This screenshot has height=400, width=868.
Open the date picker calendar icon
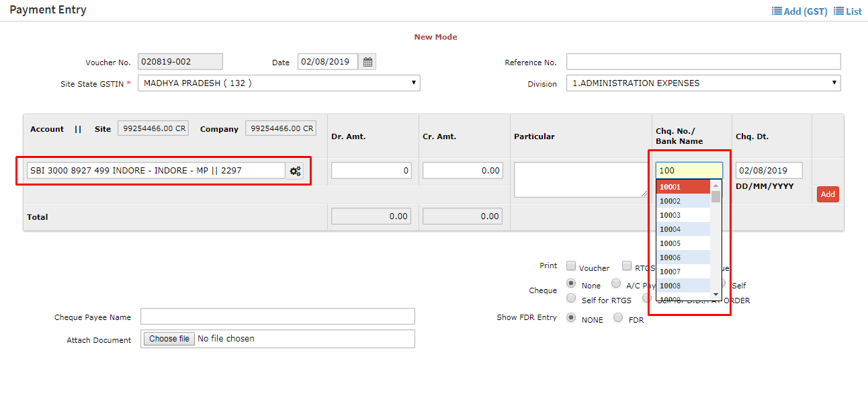tap(367, 62)
